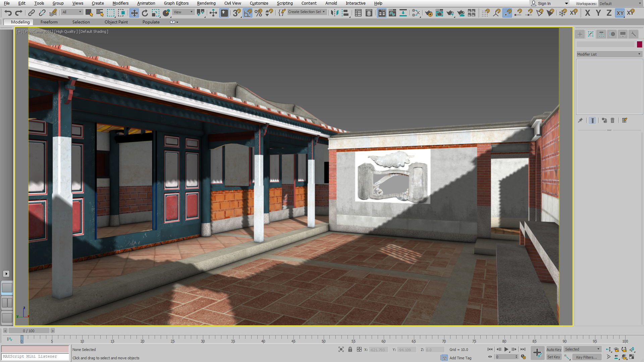Open the Rendering menu
The height and width of the screenshot is (362, 644).
click(206, 3)
